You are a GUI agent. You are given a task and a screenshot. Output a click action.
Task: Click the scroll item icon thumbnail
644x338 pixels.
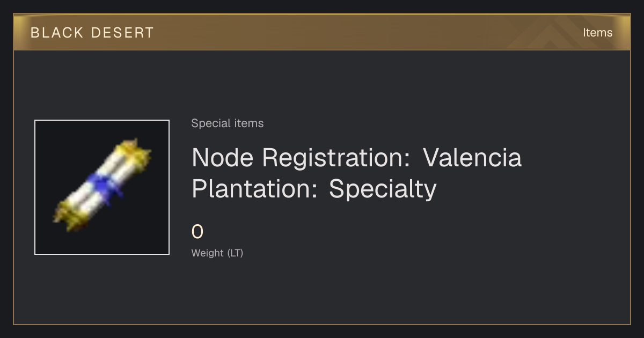point(102,187)
